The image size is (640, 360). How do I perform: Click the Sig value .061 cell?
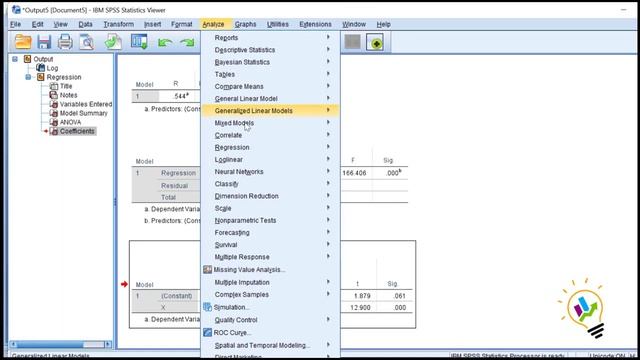click(400, 296)
